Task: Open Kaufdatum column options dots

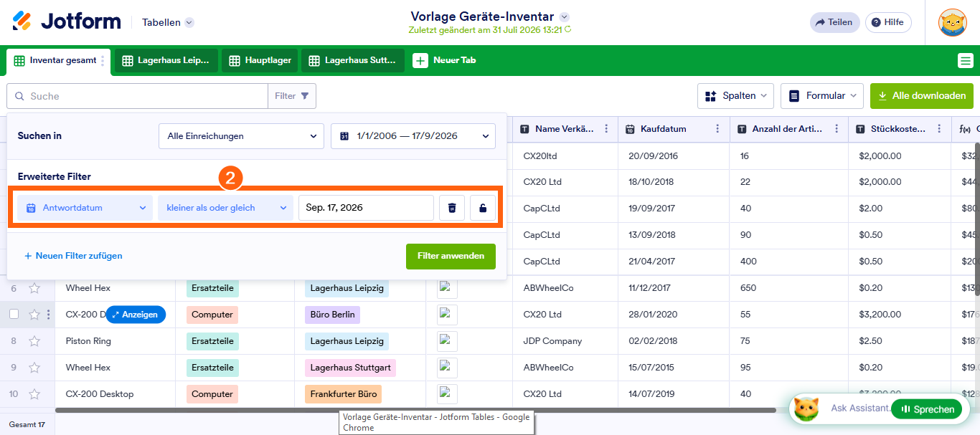Action: (717, 129)
